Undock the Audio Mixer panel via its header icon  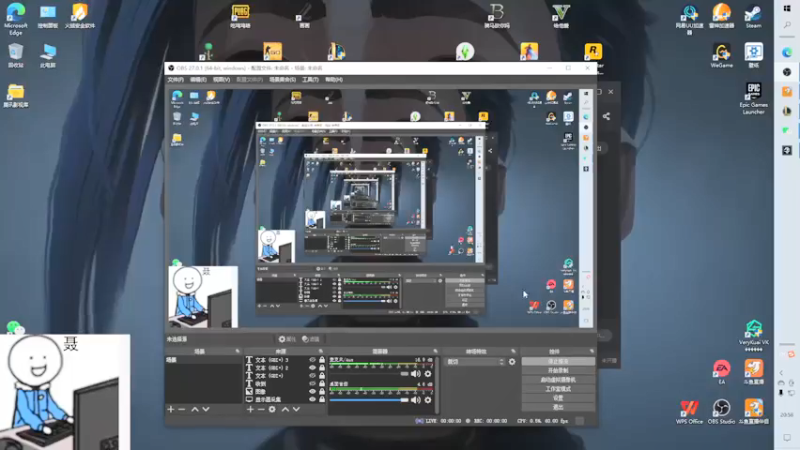click(x=435, y=351)
